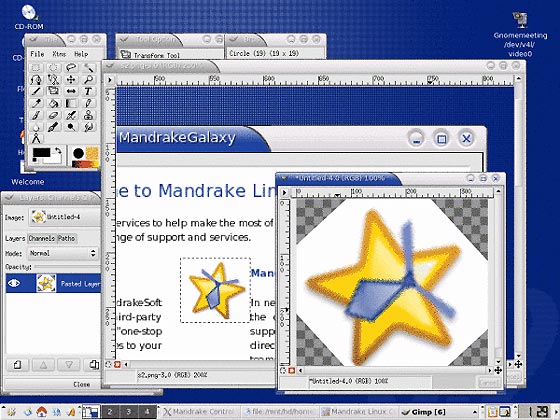Click the active brush black circle indicator
The image size is (560, 420).
point(78,154)
